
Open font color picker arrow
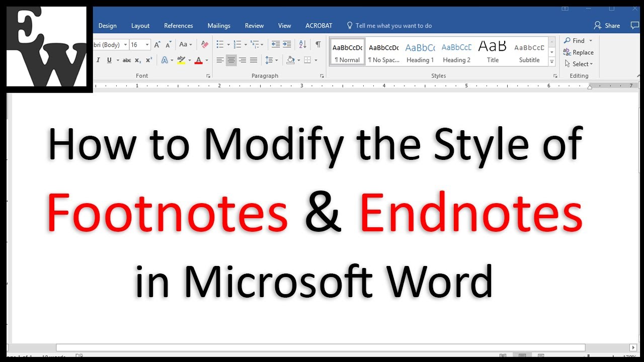(x=206, y=60)
